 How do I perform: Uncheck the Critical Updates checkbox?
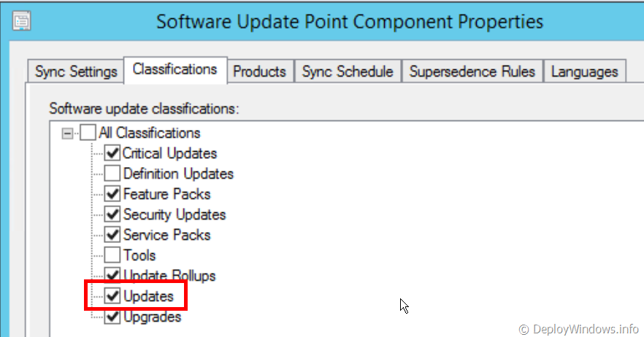coord(112,154)
